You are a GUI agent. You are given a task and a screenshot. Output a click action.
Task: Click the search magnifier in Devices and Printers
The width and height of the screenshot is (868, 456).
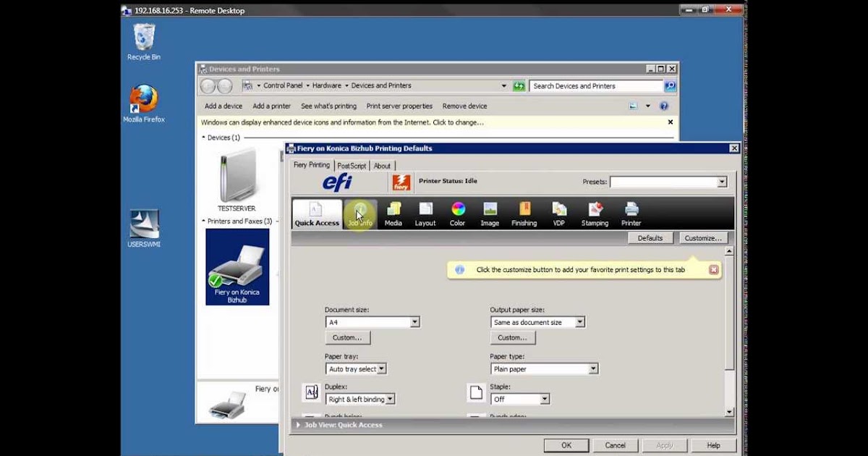point(670,86)
